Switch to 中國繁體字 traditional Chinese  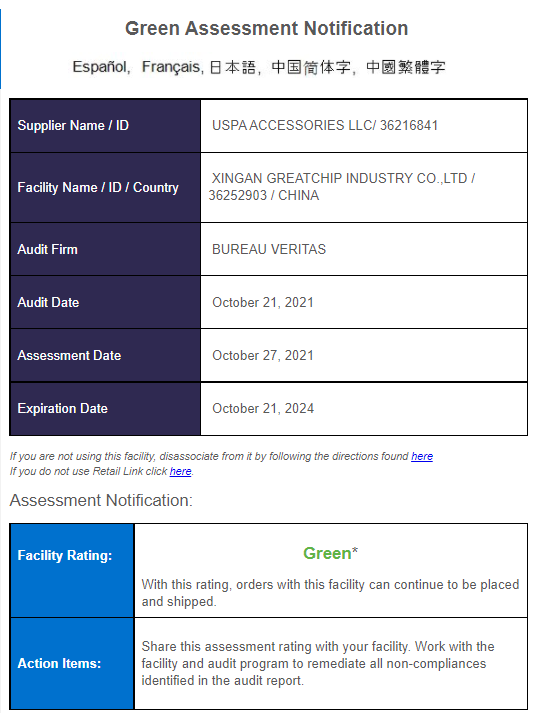(x=405, y=67)
